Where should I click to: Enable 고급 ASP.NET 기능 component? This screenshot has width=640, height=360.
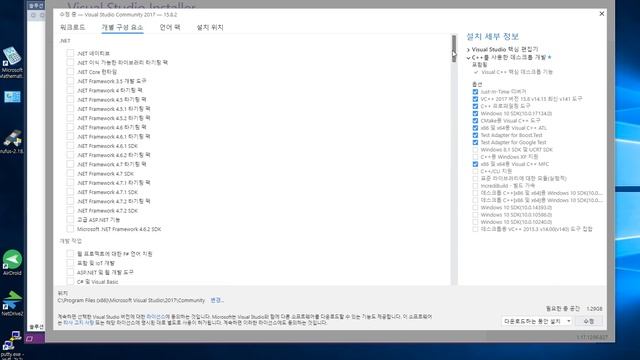tap(70, 220)
